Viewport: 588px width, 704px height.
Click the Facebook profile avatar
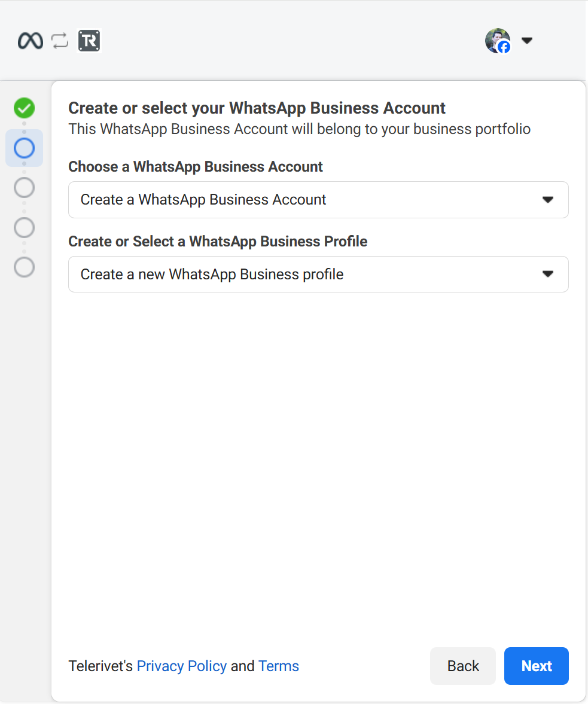pos(497,41)
